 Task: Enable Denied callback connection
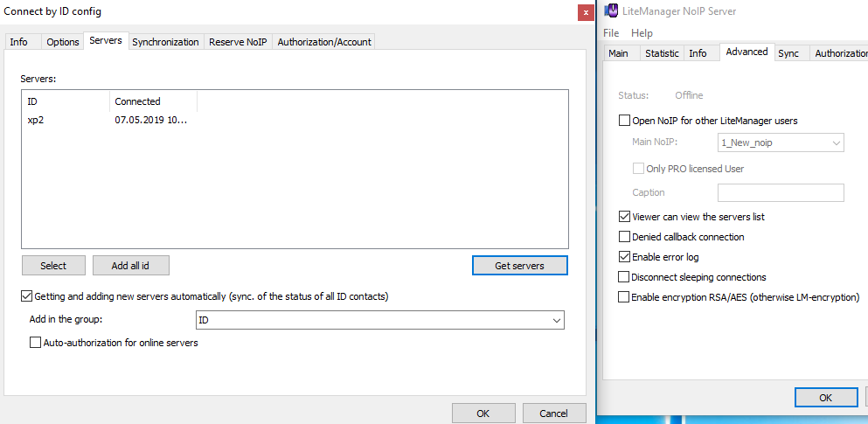click(x=624, y=237)
